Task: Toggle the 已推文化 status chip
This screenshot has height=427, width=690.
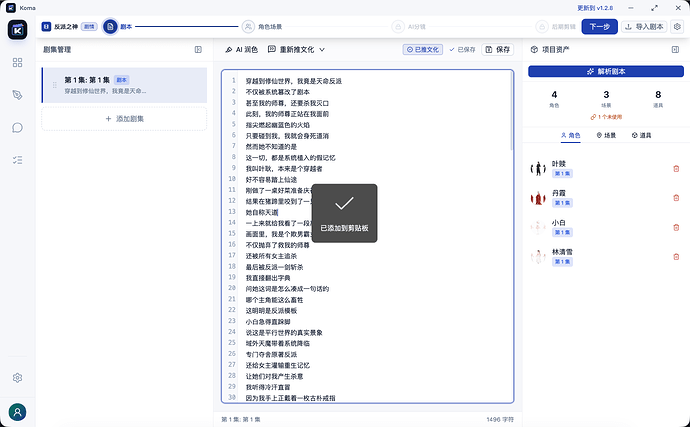Action: click(x=422, y=50)
